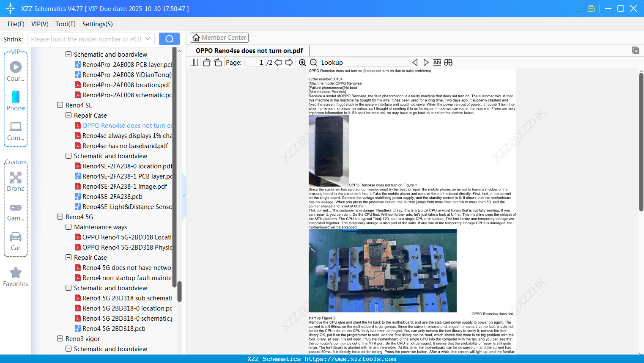Open Reno4se has no baseband.pdf
The width and height of the screenshot is (644, 363).
pyautogui.click(x=125, y=146)
